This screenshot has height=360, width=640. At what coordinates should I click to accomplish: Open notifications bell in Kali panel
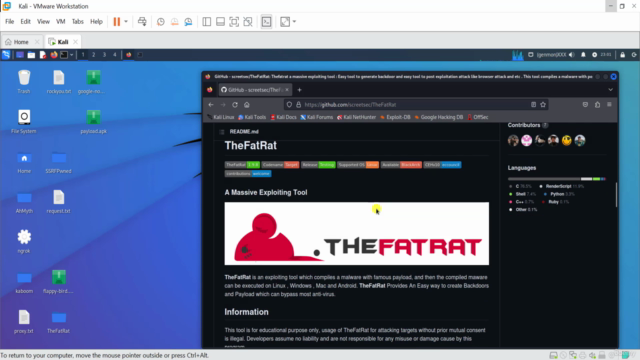click(x=583, y=55)
